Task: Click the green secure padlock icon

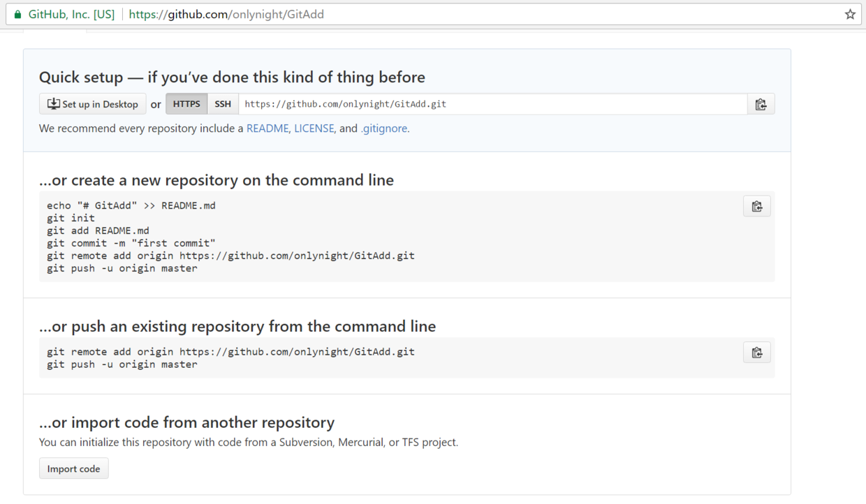Action: [x=17, y=14]
